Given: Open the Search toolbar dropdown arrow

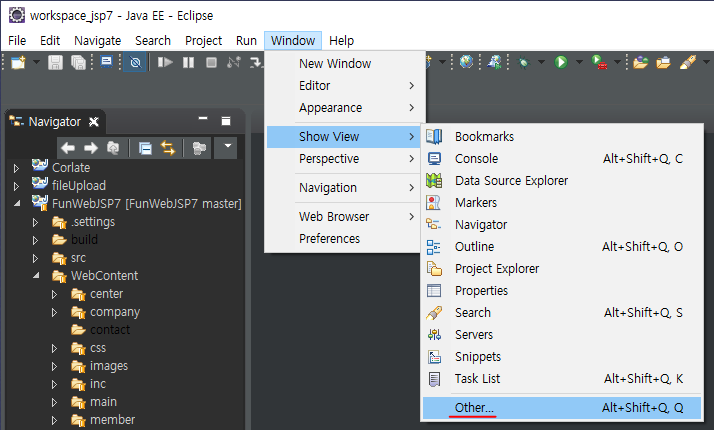Looking at the screenshot, I should point(706,61).
